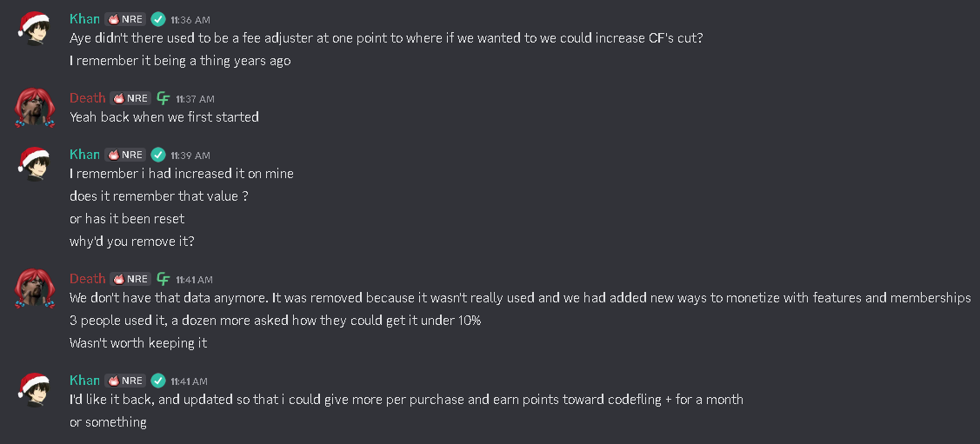The image size is (980, 444).
Task: Click the CF icon on Death's 11:41 AM message
Action: (163, 279)
